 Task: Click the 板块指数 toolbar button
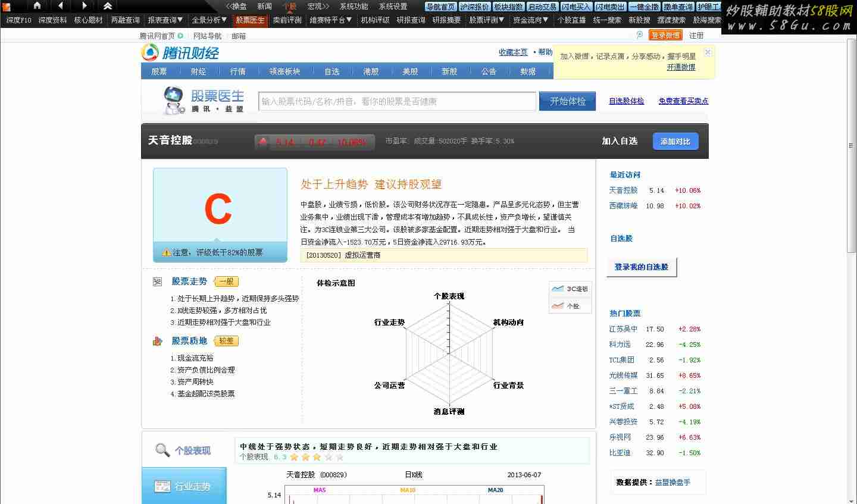(508, 7)
